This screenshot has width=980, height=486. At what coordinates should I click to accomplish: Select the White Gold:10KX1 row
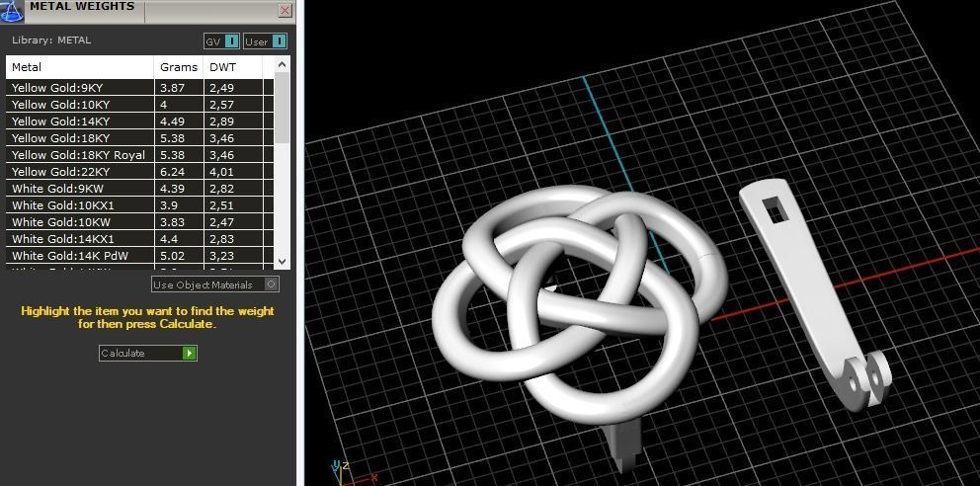140,205
